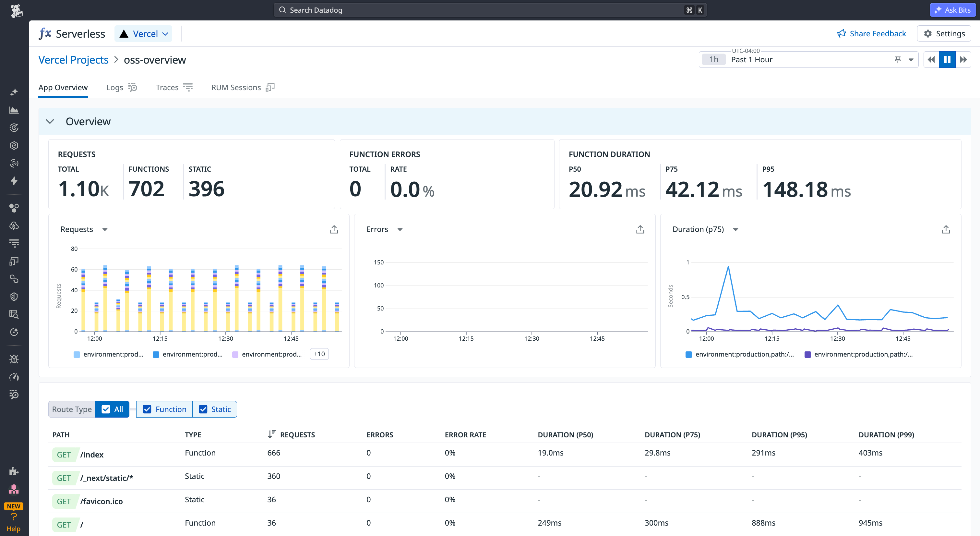Image resolution: width=980 pixels, height=536 pixels.
Task: Click the blue Duration legend swatch
Action: tap(688, 354)
